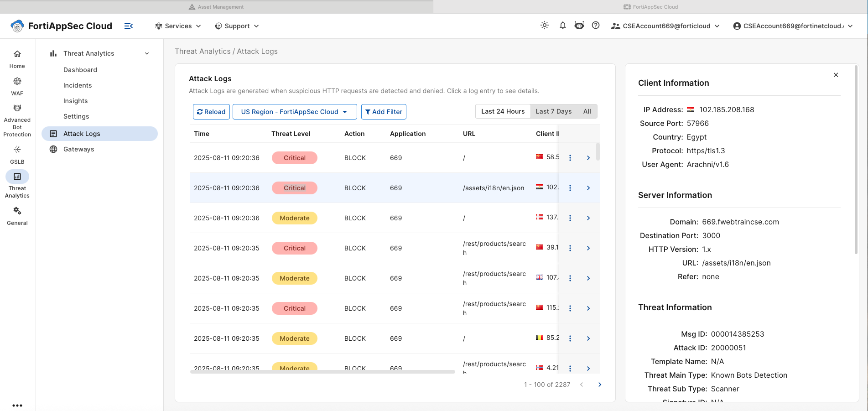Click the horizontal scrollbar under the log table
The image size is (868, 411).
pyautogui.click(x=322, y=372)
